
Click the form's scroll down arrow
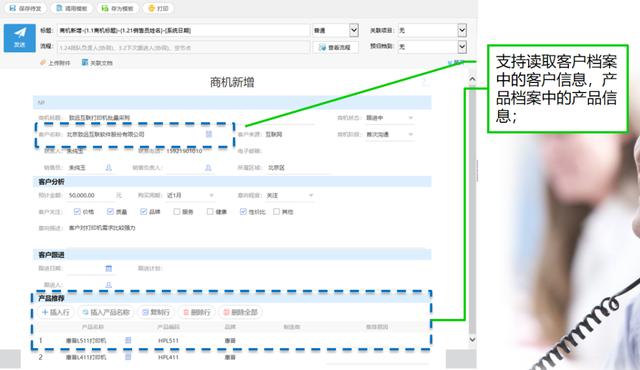point(472,340)
